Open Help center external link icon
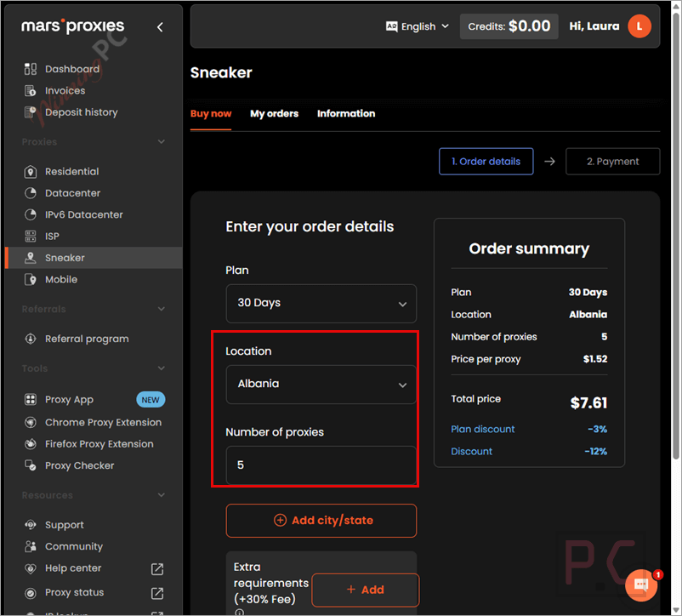The height and width of the screenshot is (616, 682). (157, 569)
